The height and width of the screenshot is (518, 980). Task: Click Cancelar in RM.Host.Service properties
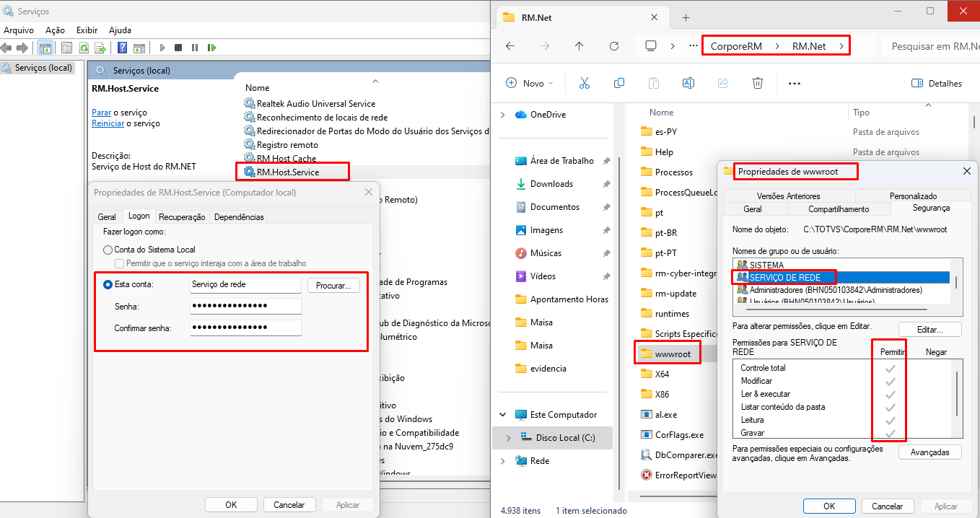tap(289, 505)
